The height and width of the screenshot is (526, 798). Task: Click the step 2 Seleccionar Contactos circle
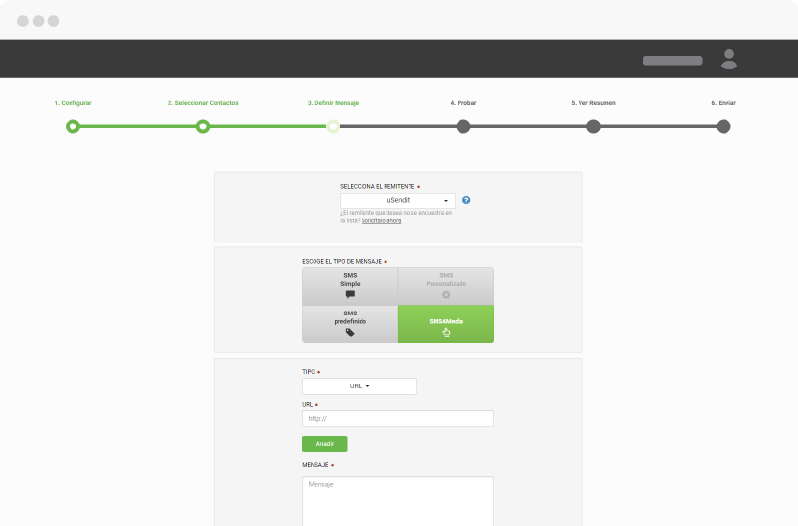203,126
